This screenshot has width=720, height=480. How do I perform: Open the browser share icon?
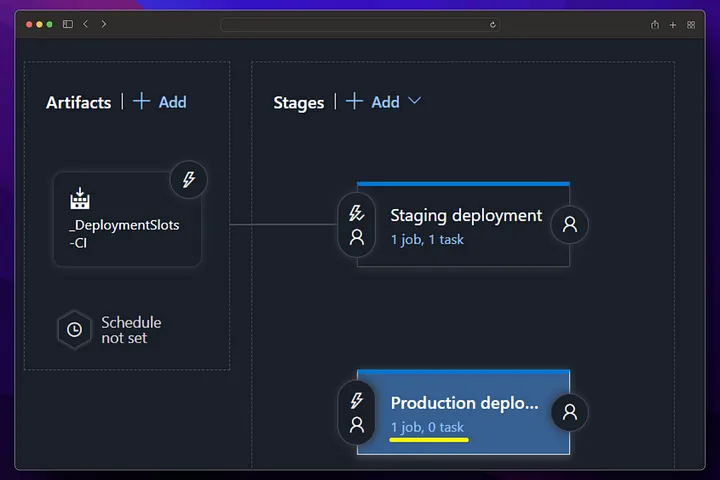655,25
